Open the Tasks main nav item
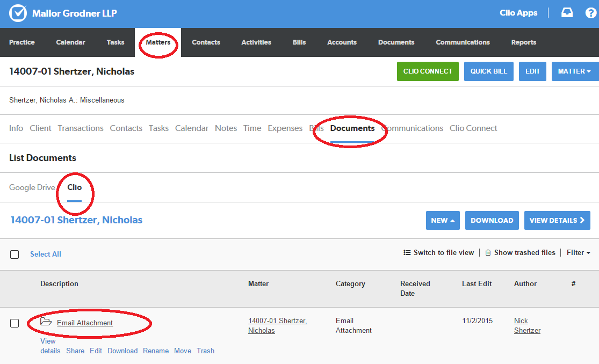This screenshot has height=364, width=599. 116,42
